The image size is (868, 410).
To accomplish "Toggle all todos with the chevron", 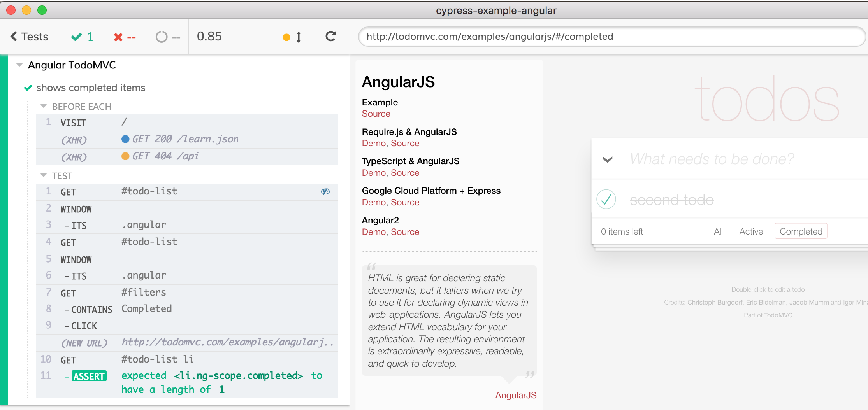I will click(x=607, y=159).
